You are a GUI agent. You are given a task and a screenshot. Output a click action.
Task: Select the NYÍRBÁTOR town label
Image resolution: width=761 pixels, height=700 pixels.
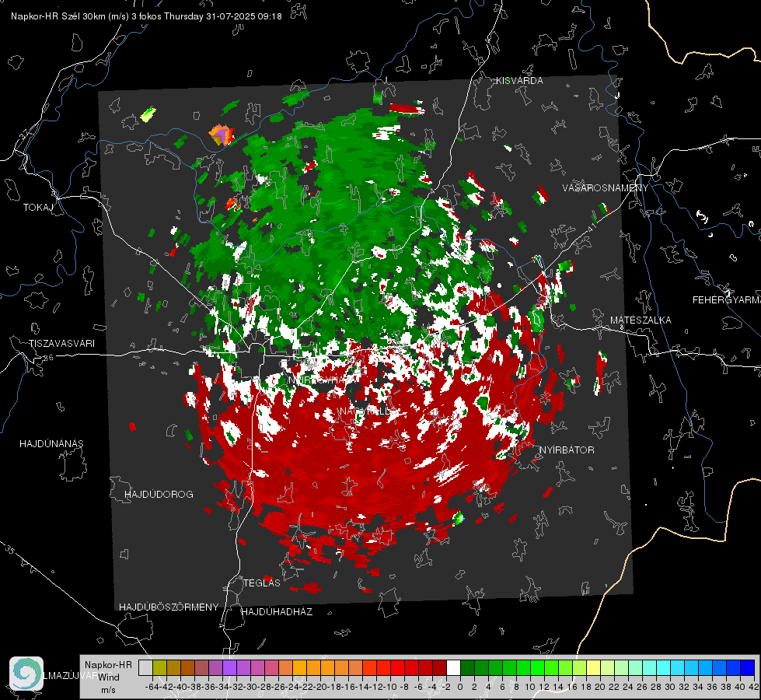[567, 450]
